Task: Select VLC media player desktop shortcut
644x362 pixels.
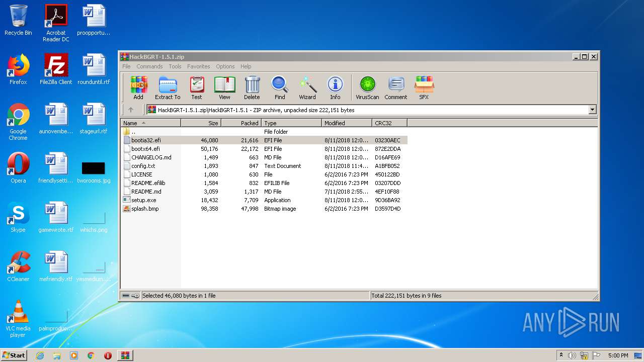Action: point(18,319)
